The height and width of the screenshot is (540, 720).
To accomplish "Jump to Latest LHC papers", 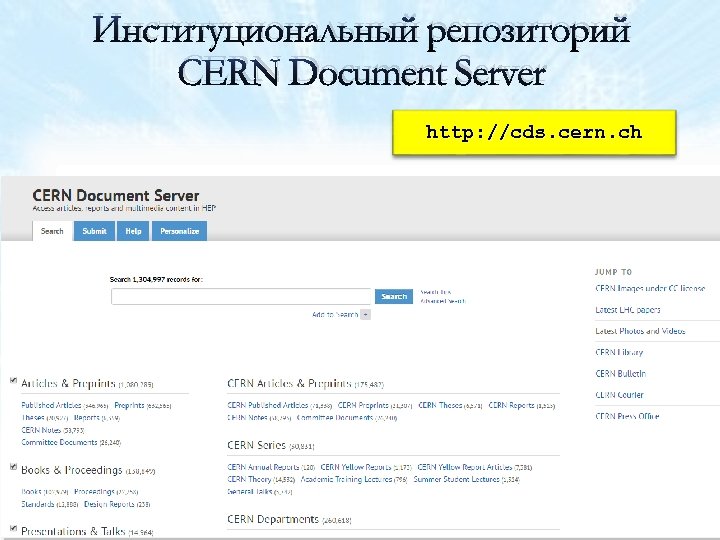I will point(627,309).
